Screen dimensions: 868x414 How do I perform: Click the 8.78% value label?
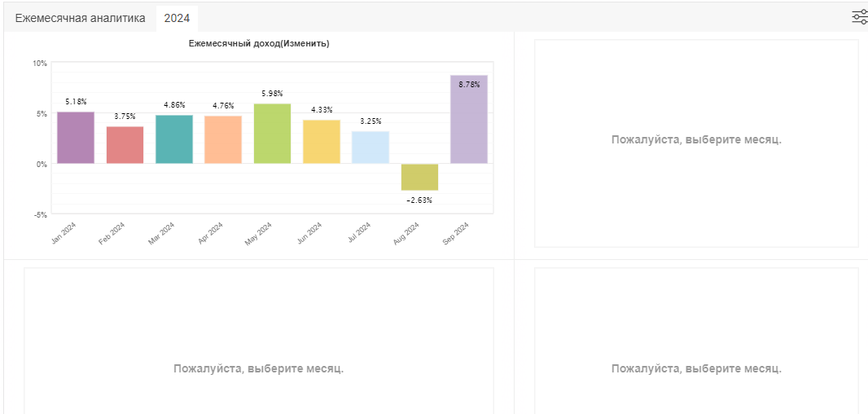469,85
